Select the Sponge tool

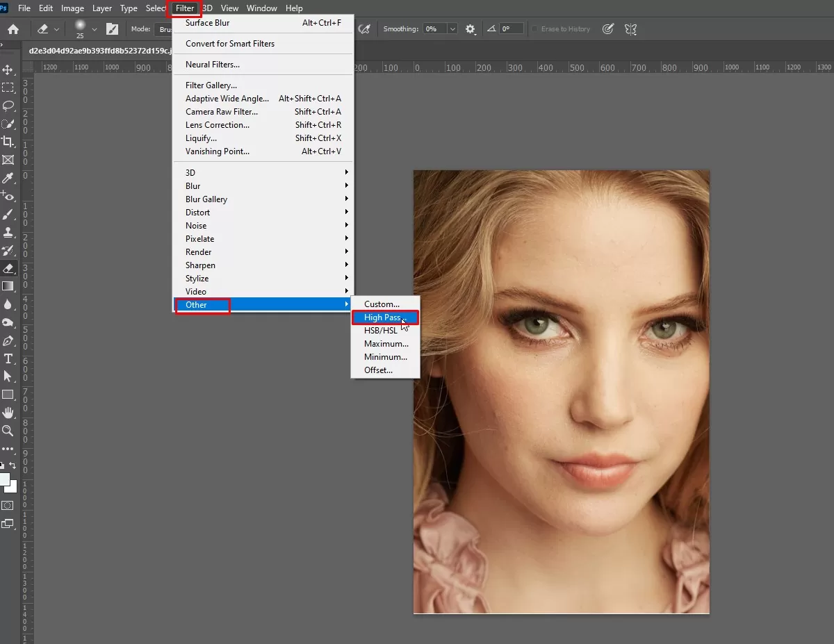click(8, 322)
